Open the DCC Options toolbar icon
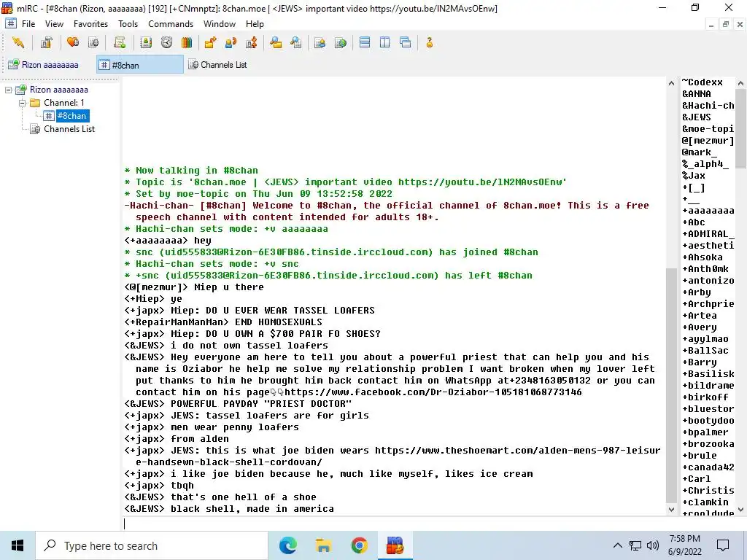 click(x=251, y=43)
